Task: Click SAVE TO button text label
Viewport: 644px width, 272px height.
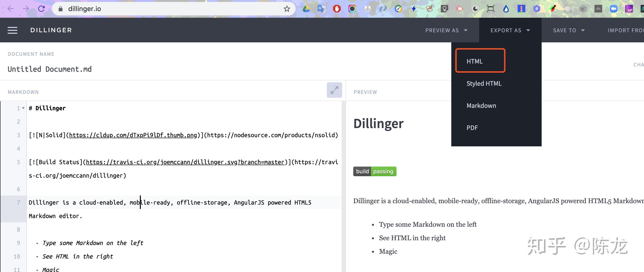Action: click(565, 30)
